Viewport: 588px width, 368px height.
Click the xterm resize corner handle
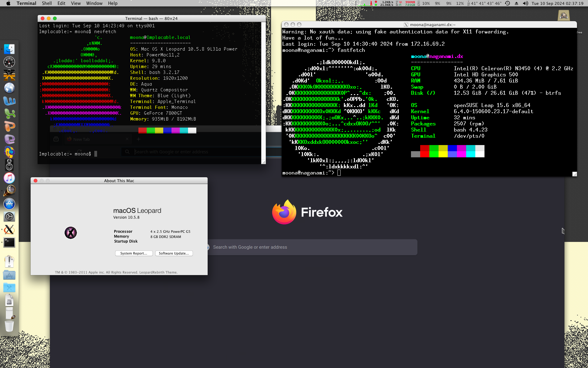[575, 174]
